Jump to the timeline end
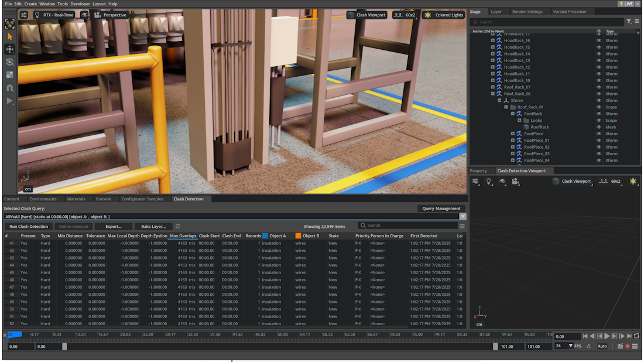This screenshot has height=362, width=644. (629, 336)
